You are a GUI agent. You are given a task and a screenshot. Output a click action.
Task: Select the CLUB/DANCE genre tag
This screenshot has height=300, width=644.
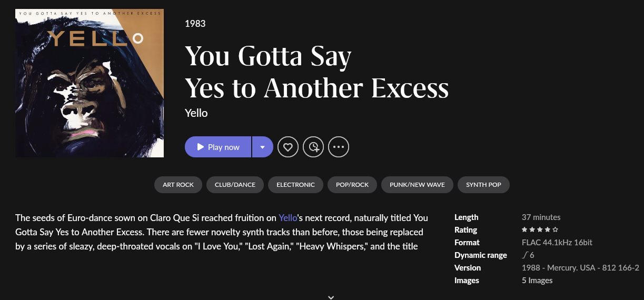pos(235,185)
